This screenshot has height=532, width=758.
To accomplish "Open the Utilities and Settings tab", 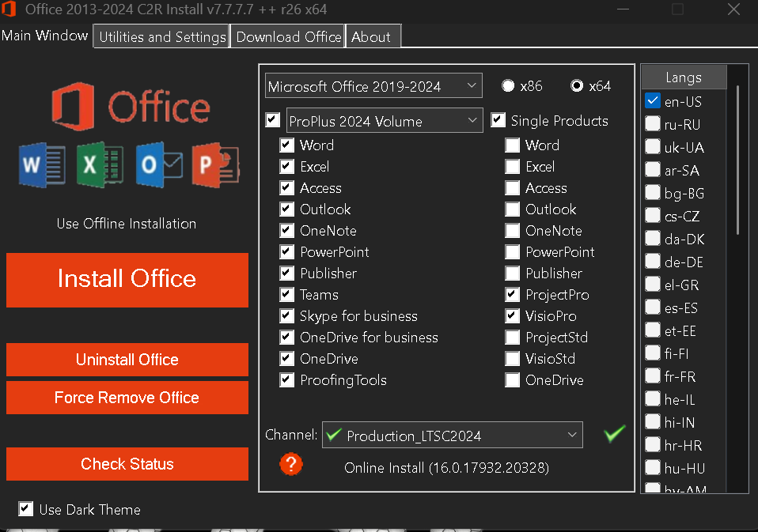I will click(x=162, y=36).
